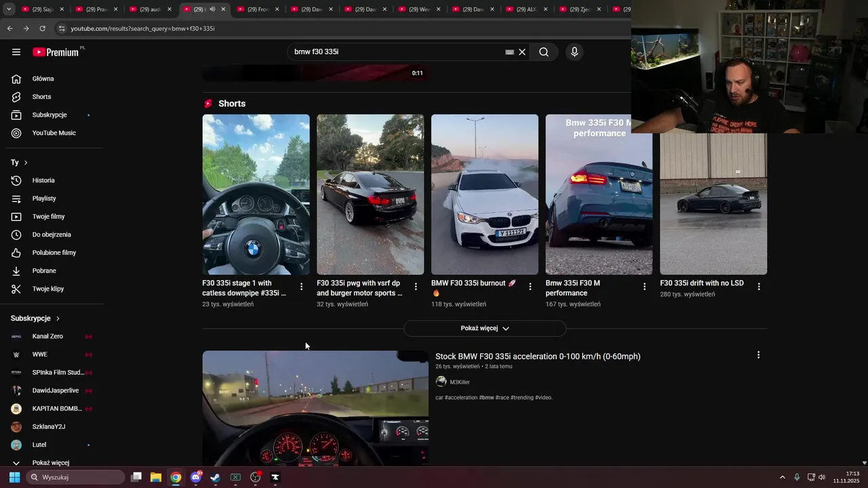Open Stock BMW F30 335i acceleration video title

coord(538,357)
